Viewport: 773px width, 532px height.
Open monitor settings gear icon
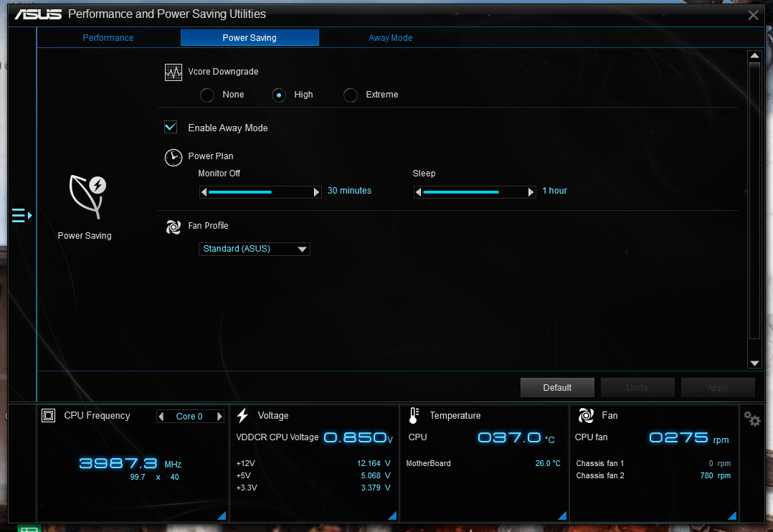(752, 419)
